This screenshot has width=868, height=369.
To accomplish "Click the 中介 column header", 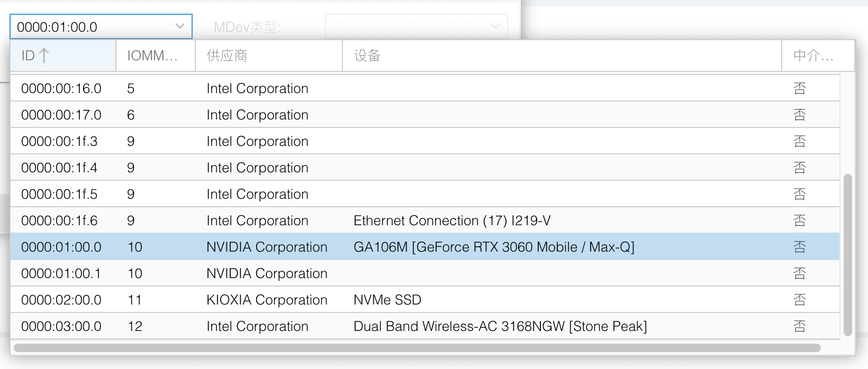I will coord(814,56).
